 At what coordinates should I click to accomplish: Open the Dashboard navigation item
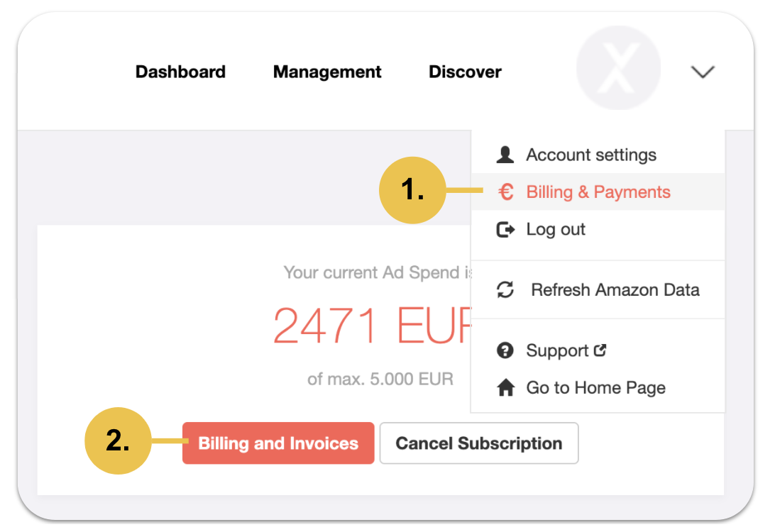(180, 72)
